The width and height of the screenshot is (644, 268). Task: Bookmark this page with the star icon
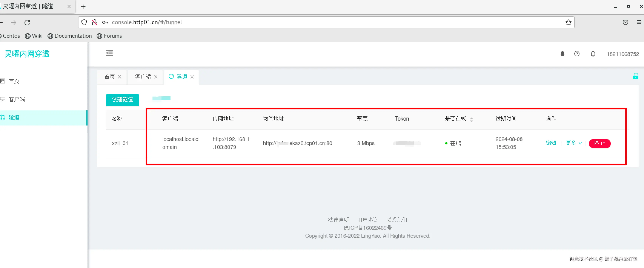(x=568, y=22)
